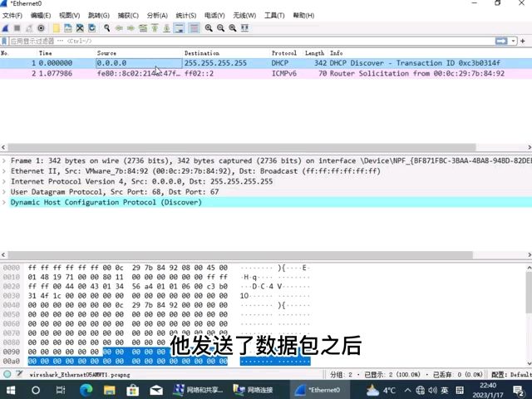Open the 编辑(E) menu

pyautogui.click(x=41, y=16)
